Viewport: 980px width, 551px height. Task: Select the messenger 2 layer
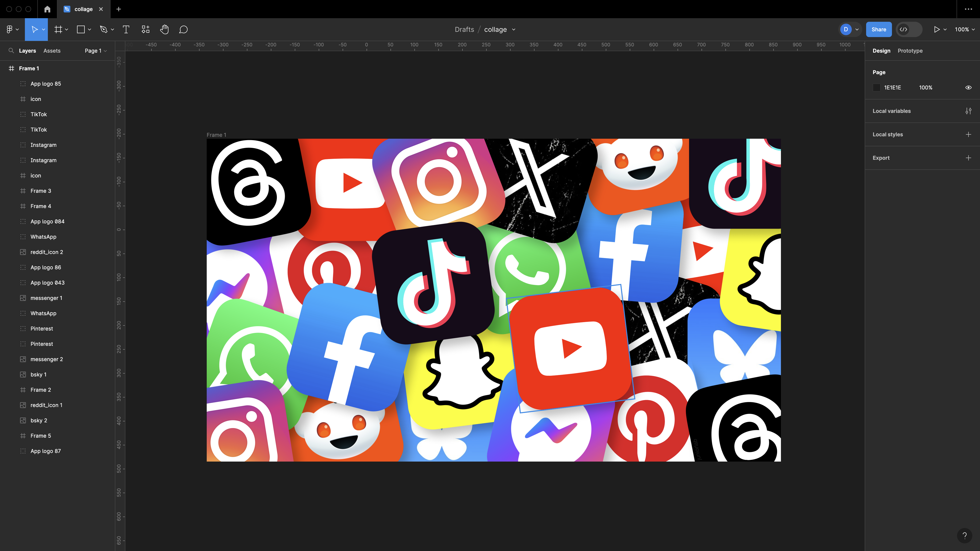point(57,359)
